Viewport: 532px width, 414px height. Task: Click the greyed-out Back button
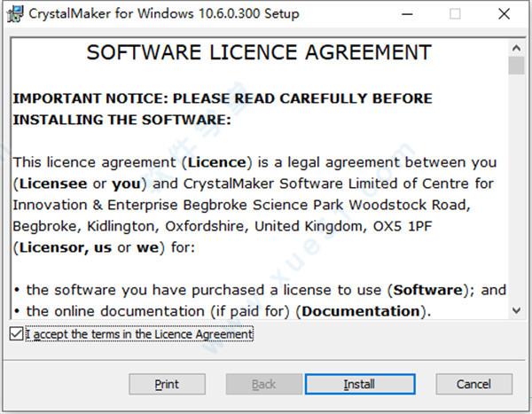pos(264,384)
